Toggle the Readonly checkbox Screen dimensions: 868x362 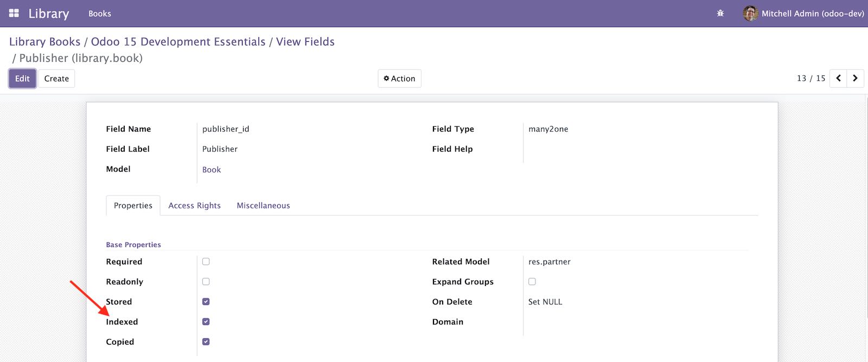pos(206,282)
